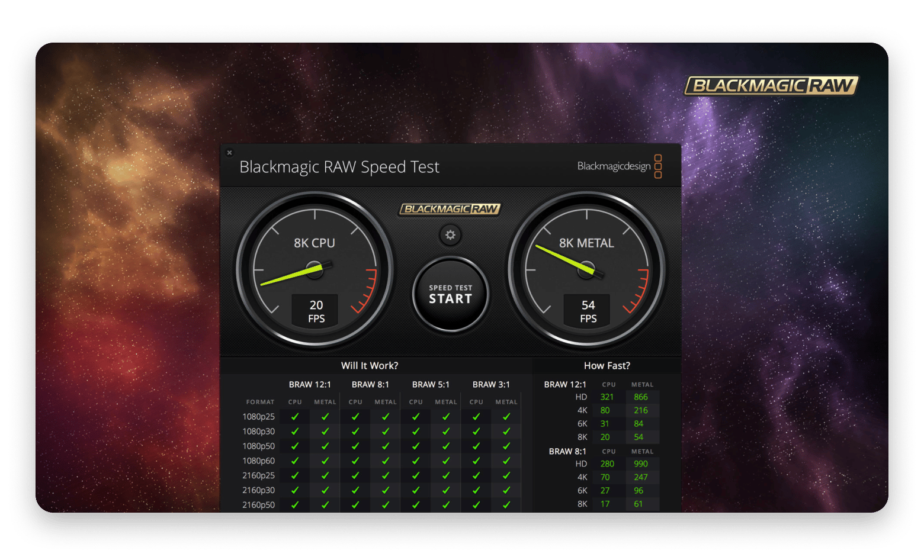This screenshot has height=560, width=924.
Task: Click 1080p50 BRAW 12:1 CPU checkmark
Action: 295,446
